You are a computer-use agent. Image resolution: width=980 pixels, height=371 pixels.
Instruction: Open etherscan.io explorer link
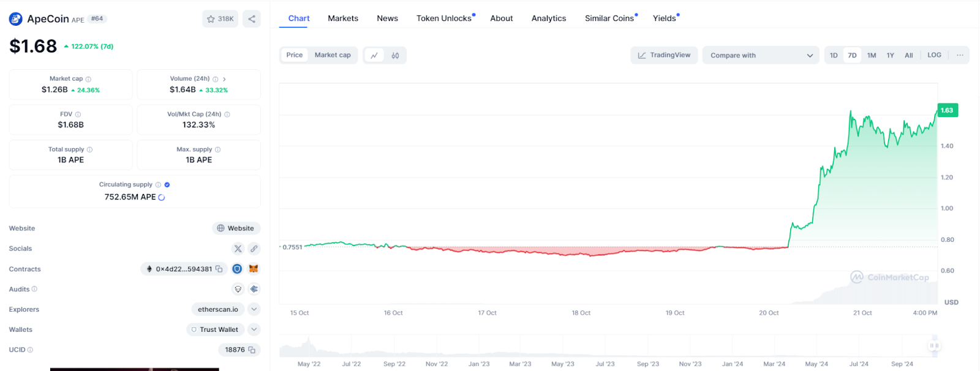[x=218, y=309]
